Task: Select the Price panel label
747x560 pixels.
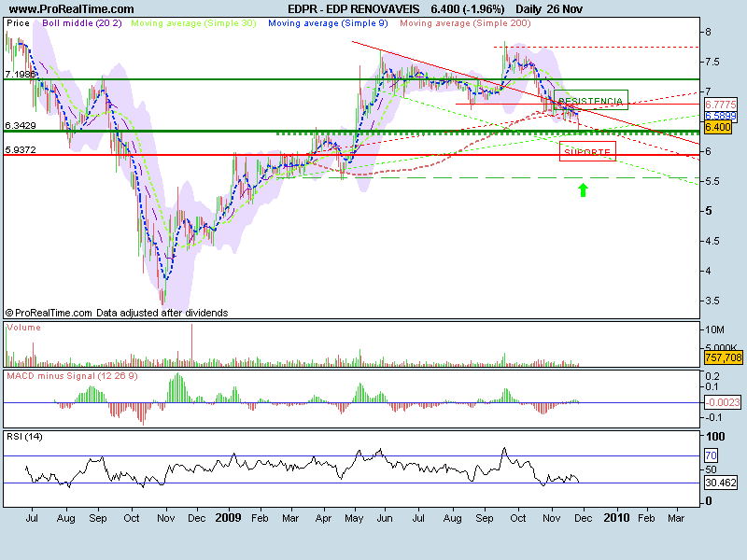Action: (18, 22)
